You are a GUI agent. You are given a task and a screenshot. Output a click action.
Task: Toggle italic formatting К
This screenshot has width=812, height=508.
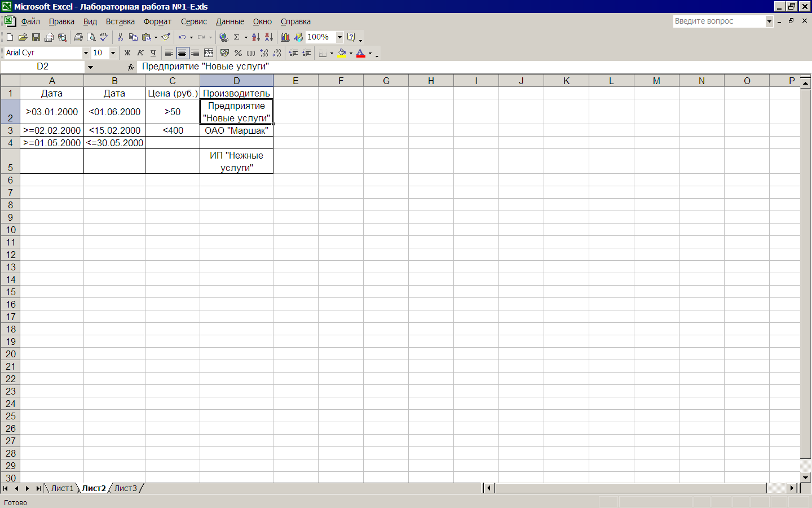[x=140, y=53]
